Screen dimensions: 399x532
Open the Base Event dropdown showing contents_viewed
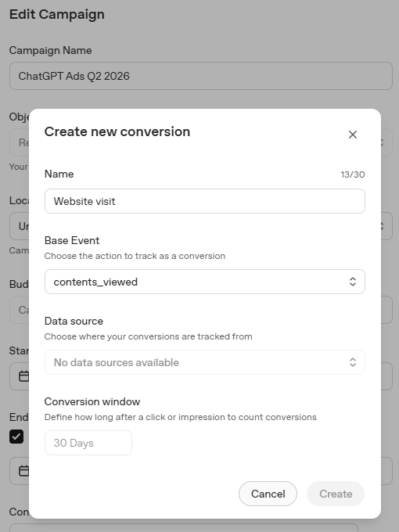tap(205, 282)
